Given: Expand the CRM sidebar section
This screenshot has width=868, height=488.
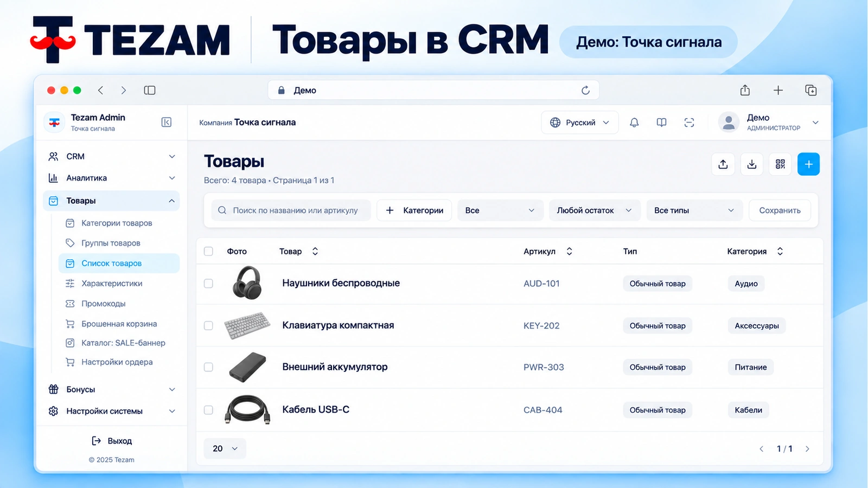Looking at the screenshot, I should coord(111,156).
